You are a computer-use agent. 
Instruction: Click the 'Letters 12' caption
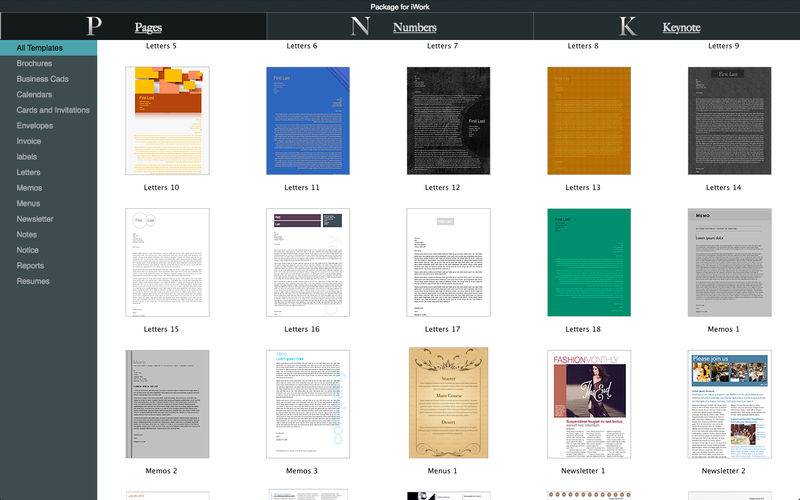[x=442, y=188]
